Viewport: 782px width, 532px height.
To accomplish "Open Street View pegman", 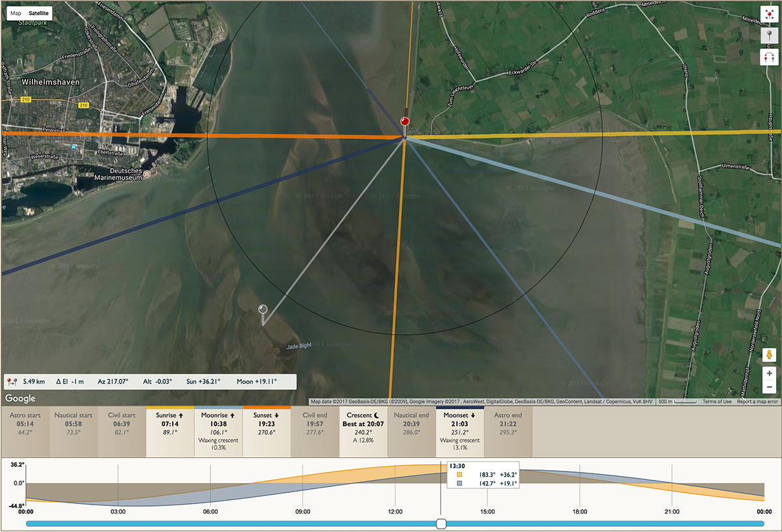I will point(769,356).
